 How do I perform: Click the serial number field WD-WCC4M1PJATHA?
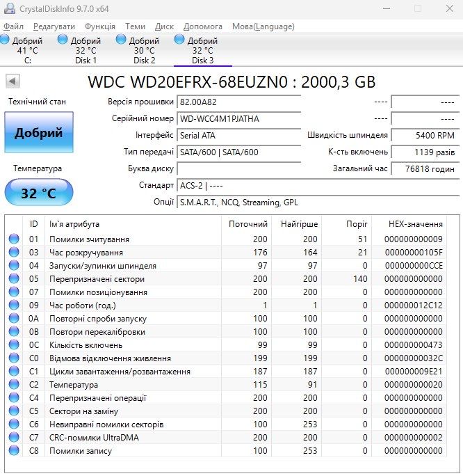tap(239, 118)
